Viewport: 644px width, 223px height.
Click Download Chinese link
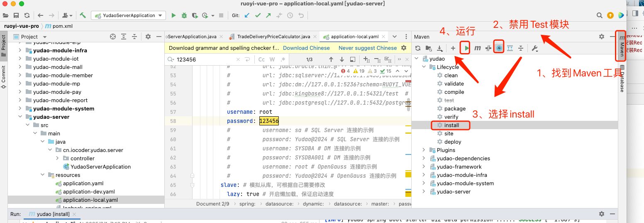[306, 48]
